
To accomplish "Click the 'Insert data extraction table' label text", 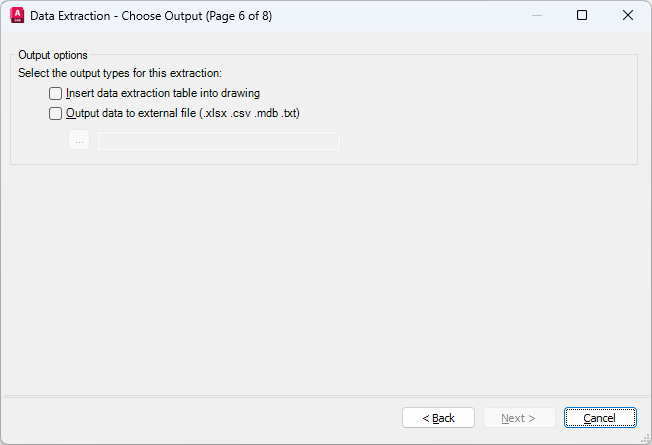I will point(163,93).
